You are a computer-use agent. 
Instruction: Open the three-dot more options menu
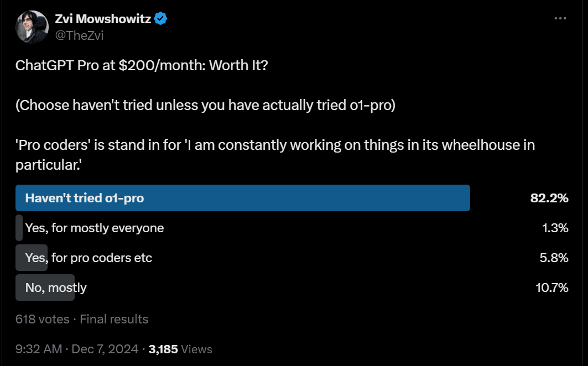click(560, 18)
